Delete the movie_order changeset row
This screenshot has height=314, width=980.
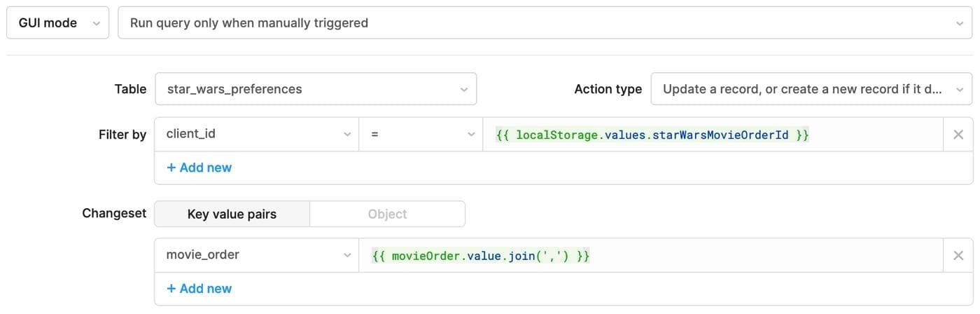tap(958, 256)
